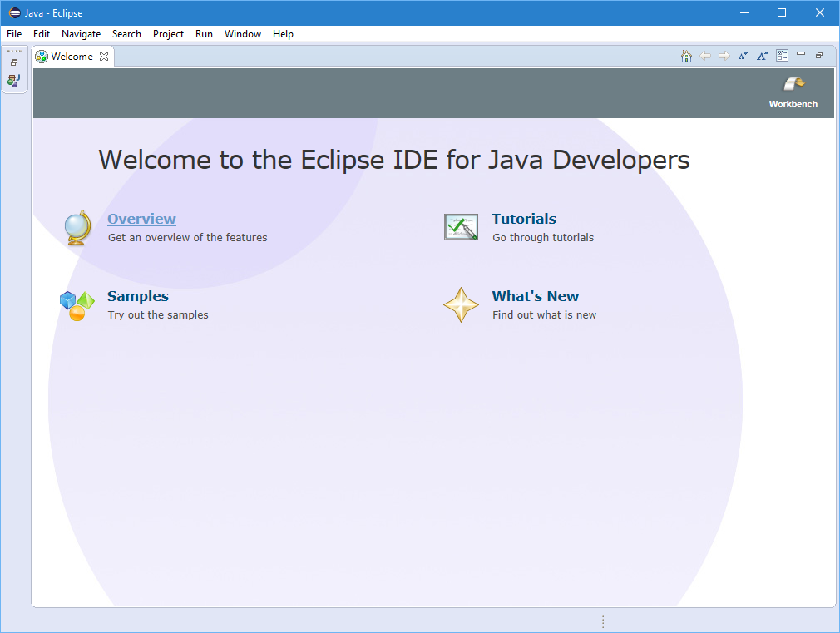
Task: Open the Java perspective icon in sidebar
Action: (14, 81)
